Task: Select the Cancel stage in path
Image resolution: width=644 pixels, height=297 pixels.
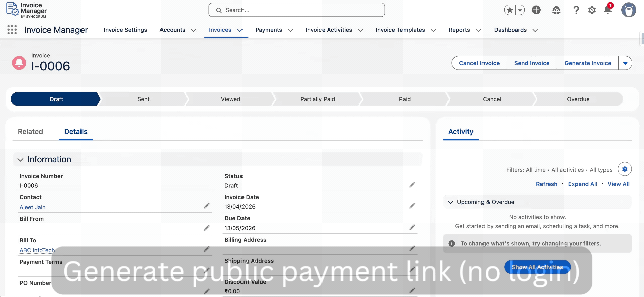Action: (492, 99)
